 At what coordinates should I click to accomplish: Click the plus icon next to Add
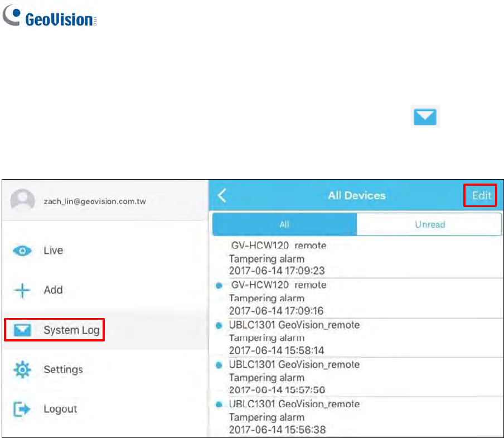tap(22, 290)
